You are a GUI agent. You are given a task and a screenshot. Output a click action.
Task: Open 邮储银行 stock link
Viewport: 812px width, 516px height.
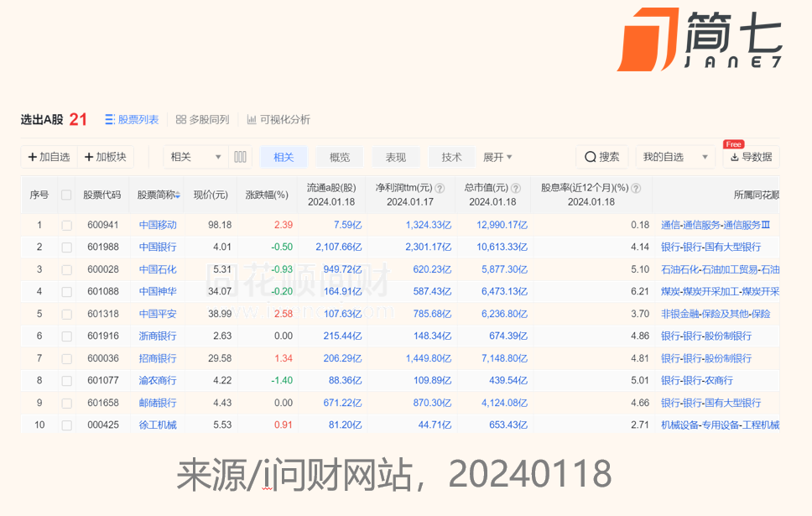click(x=158, y=403)
